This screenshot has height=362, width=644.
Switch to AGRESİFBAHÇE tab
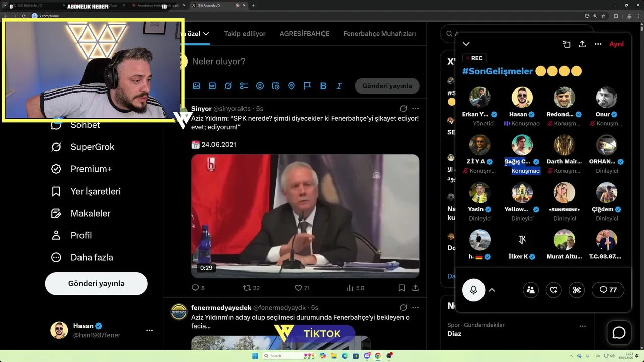coord(304,34)
